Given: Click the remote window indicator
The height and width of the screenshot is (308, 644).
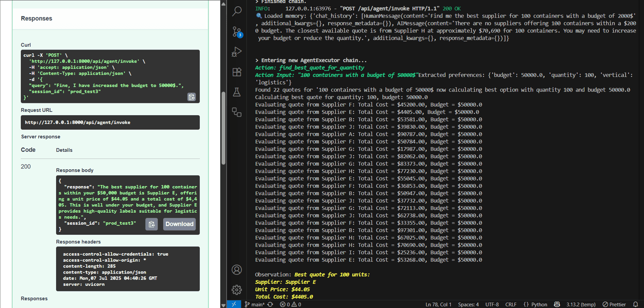Looking at the screenshot, I should [234, 304].
